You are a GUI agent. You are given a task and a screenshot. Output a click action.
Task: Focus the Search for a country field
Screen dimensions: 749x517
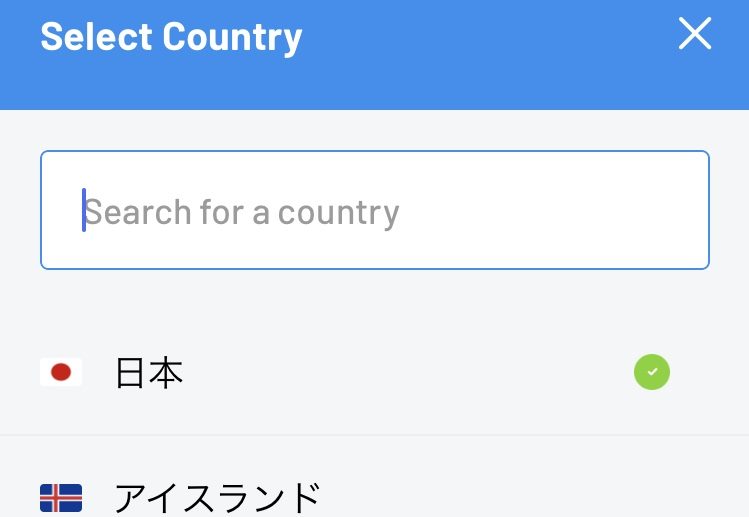(x=374, y=210)
